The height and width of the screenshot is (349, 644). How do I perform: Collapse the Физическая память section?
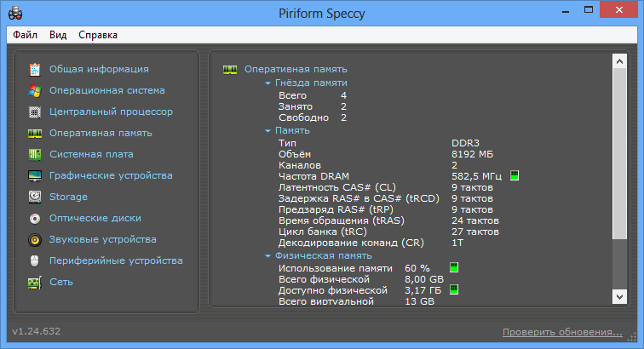pos(267,256)
